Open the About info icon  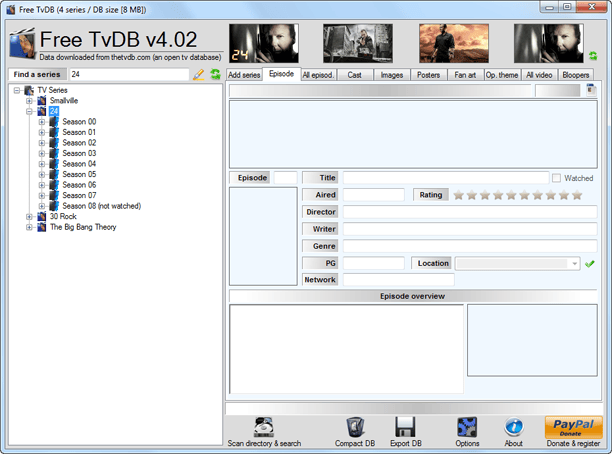[x=514, y=427]
